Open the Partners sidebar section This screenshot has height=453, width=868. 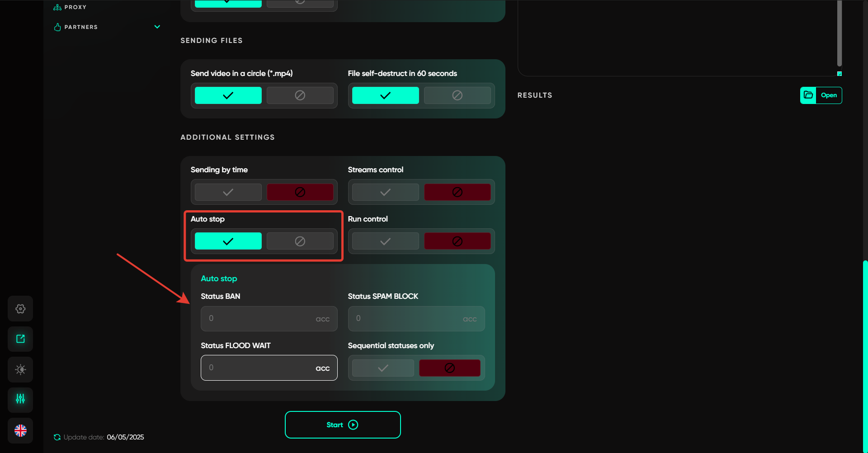coord(81,27)
